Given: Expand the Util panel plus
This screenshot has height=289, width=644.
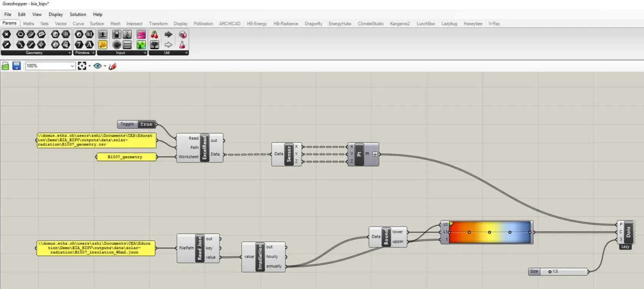Looking at the screenshot, I should click(186, 53).
